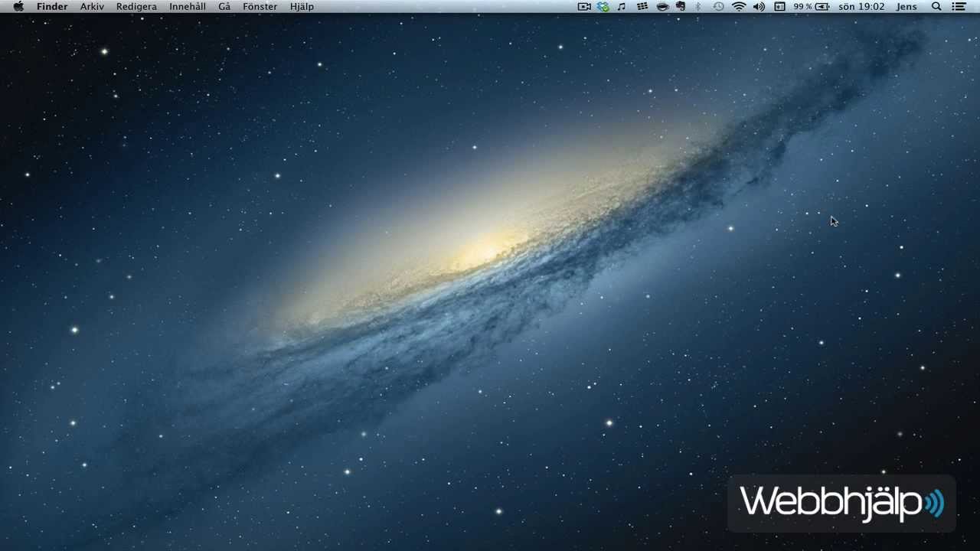Click the dark oval menu bar icon
The image size is (980, 551).
663,7
